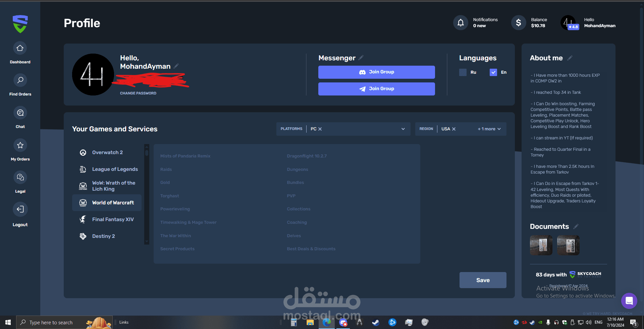Click the large profile avatar picture
Viewport: 644px width, 329px height.
pyautogui.click(x=93, y=74)
